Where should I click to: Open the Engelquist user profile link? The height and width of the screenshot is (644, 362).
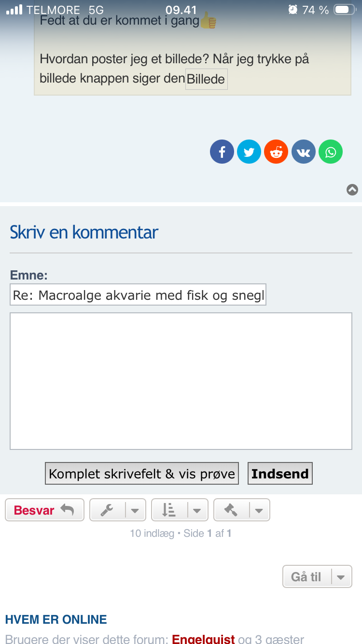coord(203,639)
